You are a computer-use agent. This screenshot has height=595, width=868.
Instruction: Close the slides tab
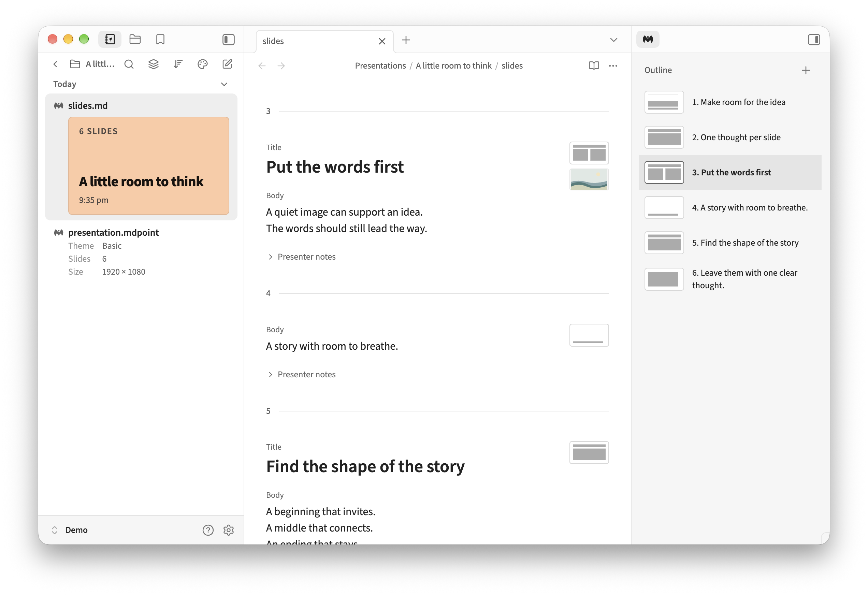382,41
